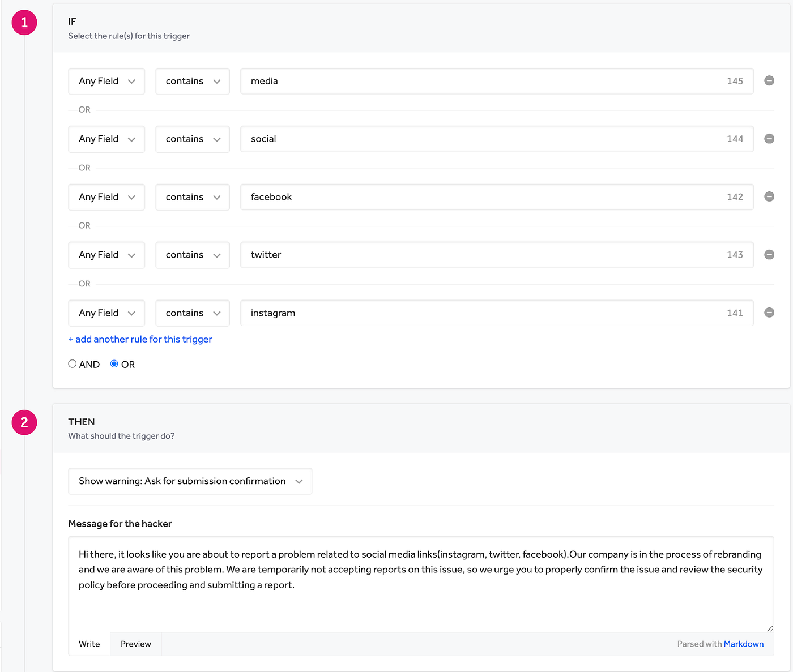
Task: Select the AND radio option
Action: (x=73, y=364)
